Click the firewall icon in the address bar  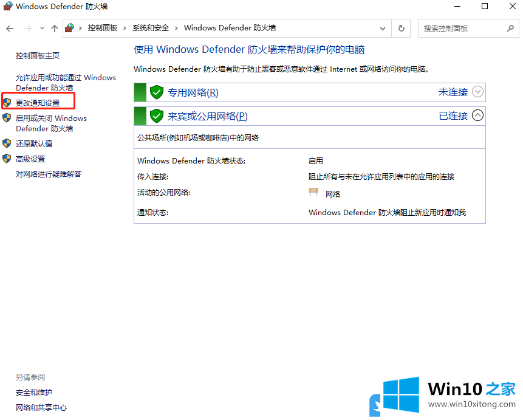pyautogui.click(x=69, y=28)
